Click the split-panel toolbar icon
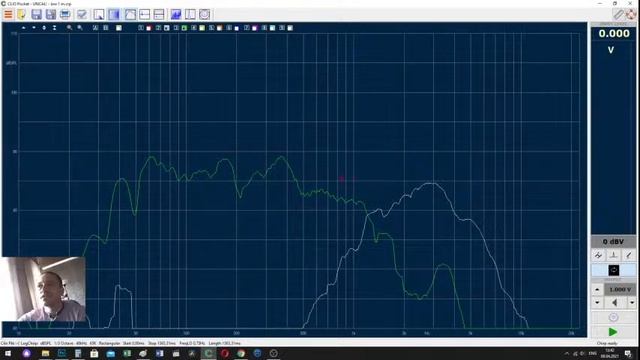 click(x=190, y=15)
